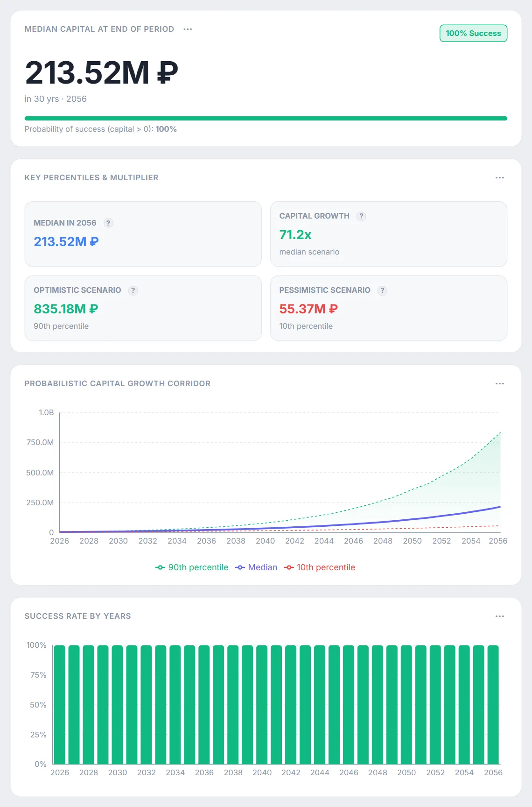Show help for Capital Growth

pos(361,216)
